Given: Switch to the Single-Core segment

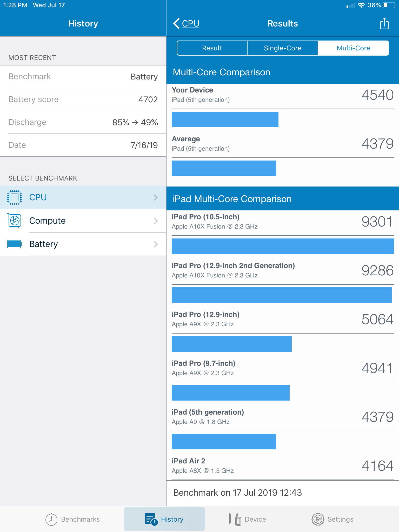Looking at the screenshot, I should [x=283, y=48].
